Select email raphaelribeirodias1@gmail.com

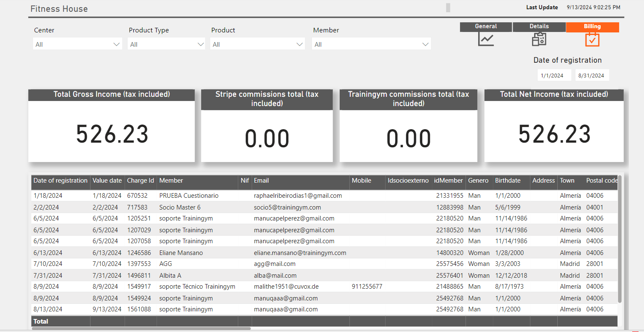[x=298, y=196]
